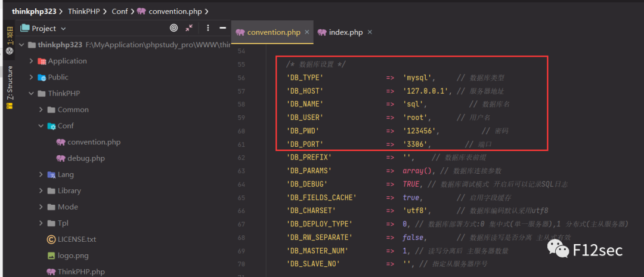Close the index.php tab
644x277 pixels.
pyautogui.click(x=370, y=32)
